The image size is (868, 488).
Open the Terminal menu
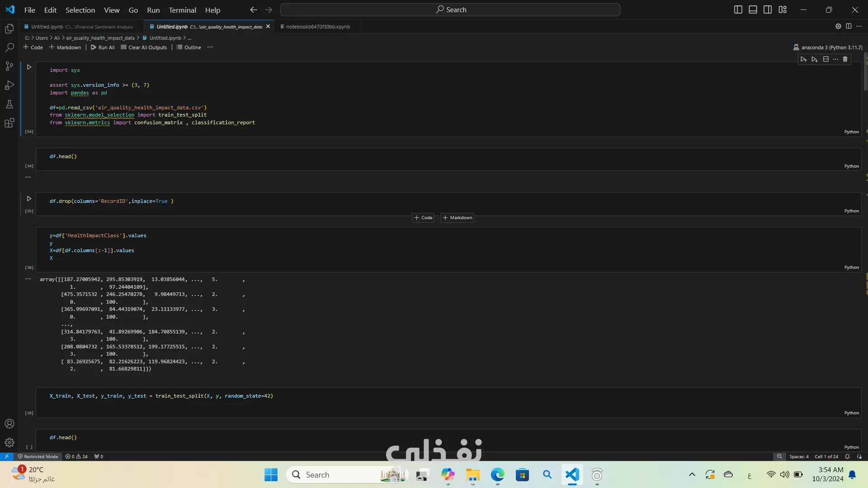[182, 10]
